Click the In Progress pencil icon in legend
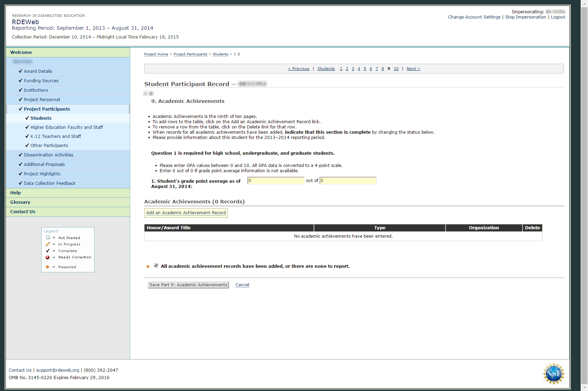 [48, 244]
